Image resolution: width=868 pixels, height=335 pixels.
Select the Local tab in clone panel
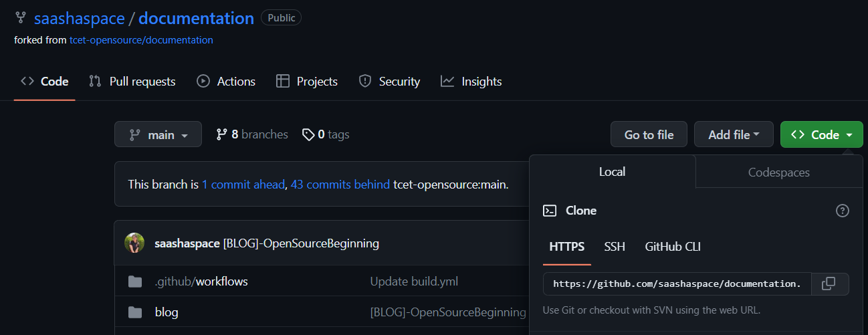click(x=612, y=172)
